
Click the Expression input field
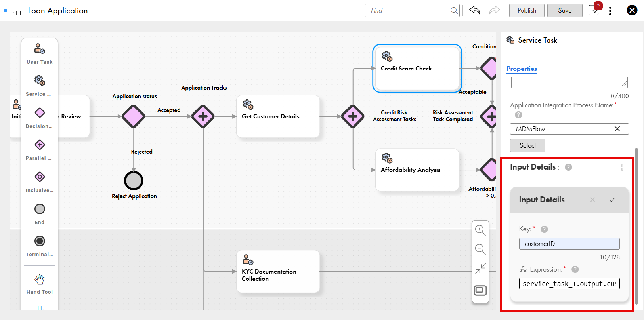click(x=569, y=284)
